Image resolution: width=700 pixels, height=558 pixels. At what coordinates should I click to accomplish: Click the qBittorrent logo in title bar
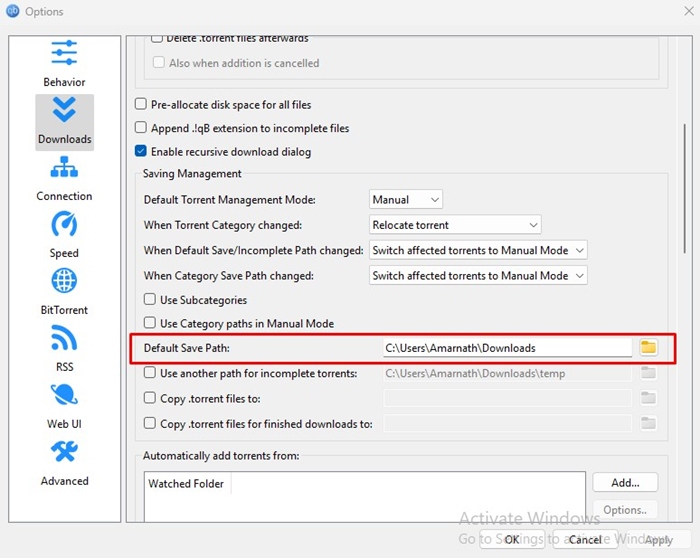(x=12, y=11)
